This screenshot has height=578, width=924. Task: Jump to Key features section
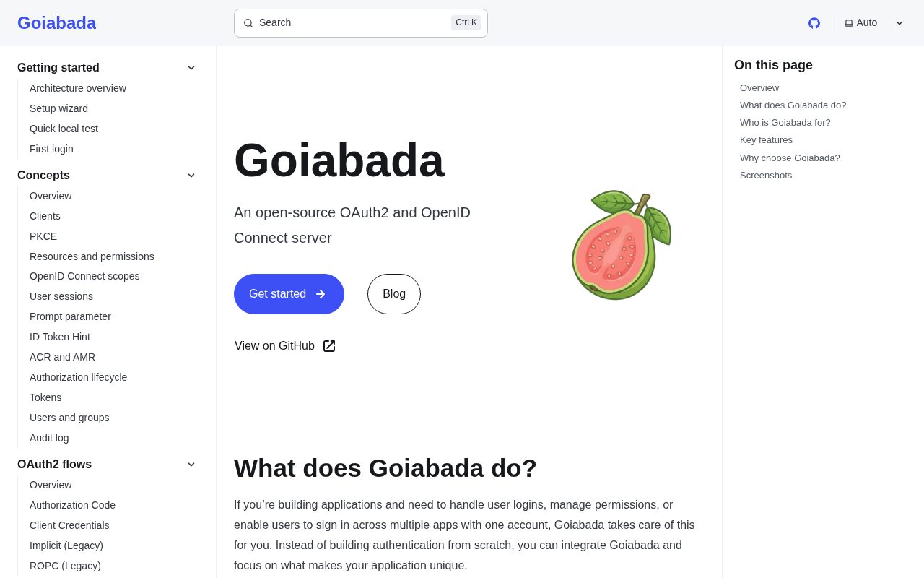click(766, 140)
